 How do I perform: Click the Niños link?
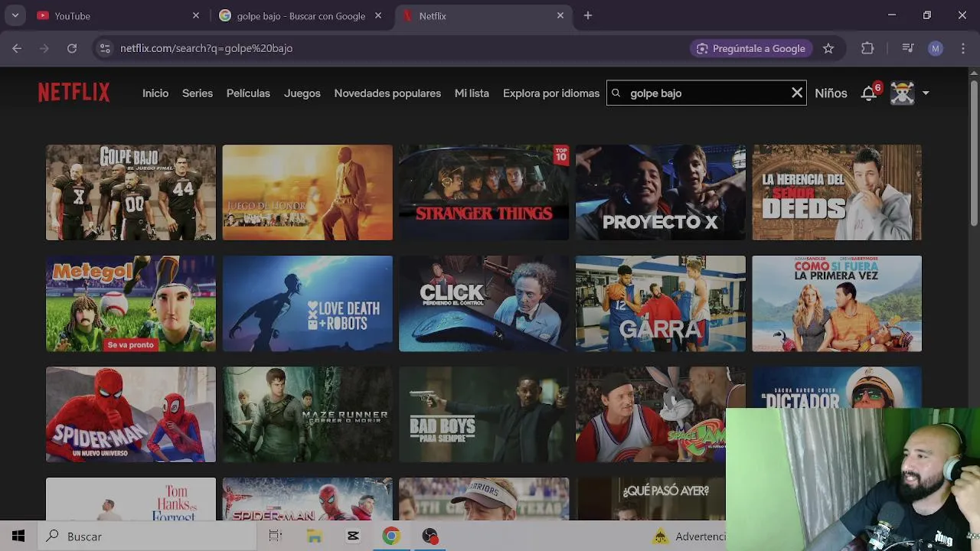coord(831,93)
